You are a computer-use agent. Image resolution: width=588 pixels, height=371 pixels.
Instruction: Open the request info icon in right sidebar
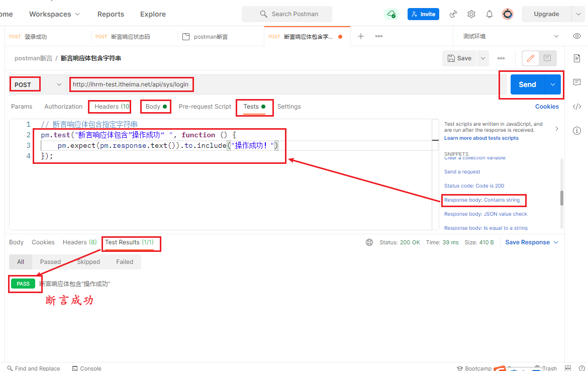tap(577, 131)
